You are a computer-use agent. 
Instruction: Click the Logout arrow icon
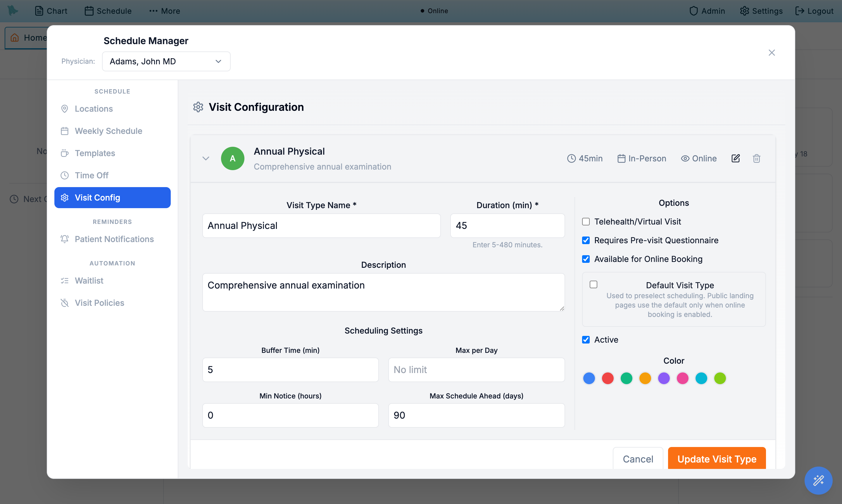tap(800, 11)
